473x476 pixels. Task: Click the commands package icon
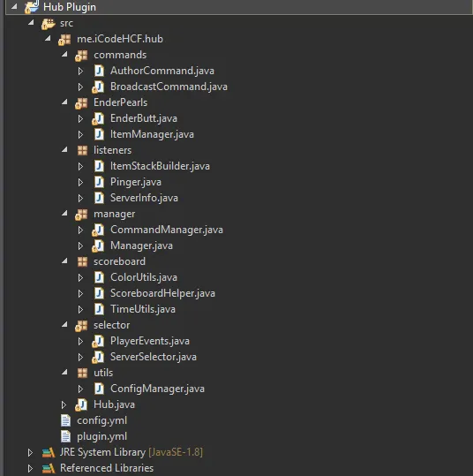click(x=81, y=56)
